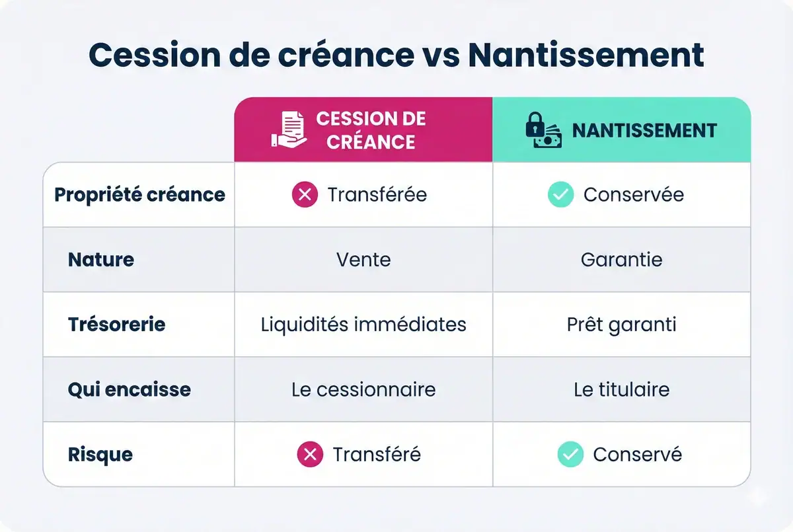The width and height of the screenshot is (793, 532).
Task: Click the Liquidités immédiates cell
Action: (363, 324)
